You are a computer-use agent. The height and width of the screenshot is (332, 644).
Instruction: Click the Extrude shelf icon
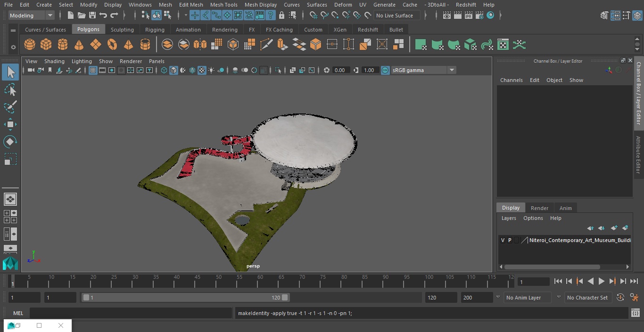(x=282, y=45)
